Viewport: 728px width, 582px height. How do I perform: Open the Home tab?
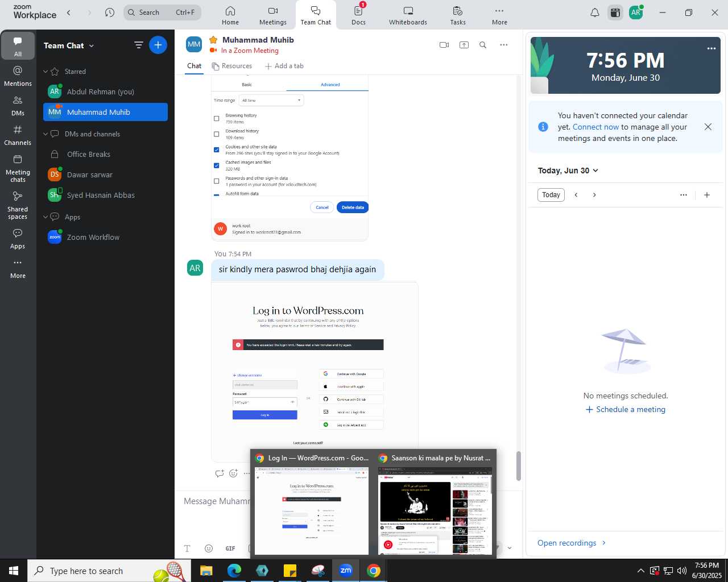click(230, 15)
